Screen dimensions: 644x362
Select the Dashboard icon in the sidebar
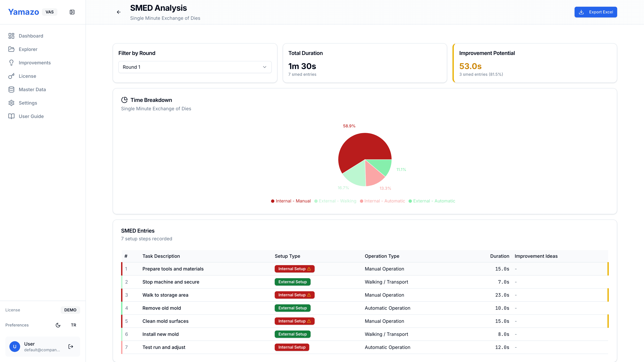click(x=11, y=36)
